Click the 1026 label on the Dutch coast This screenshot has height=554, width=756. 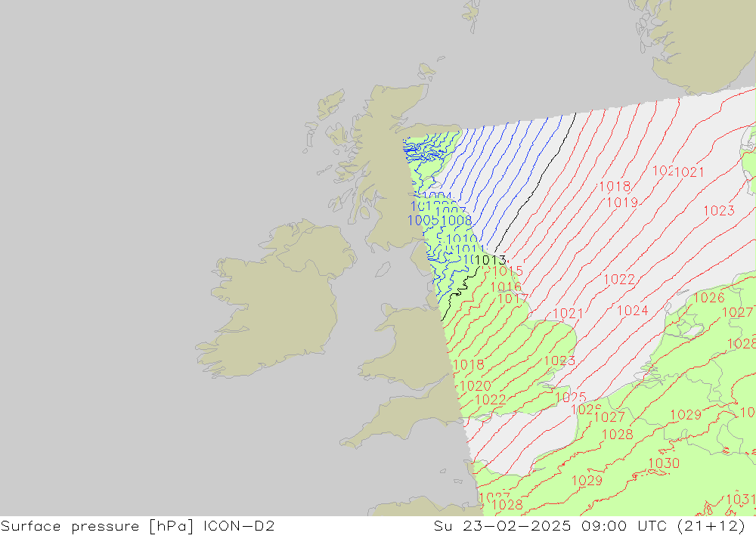pyautogui.click(x=709, y=298)
